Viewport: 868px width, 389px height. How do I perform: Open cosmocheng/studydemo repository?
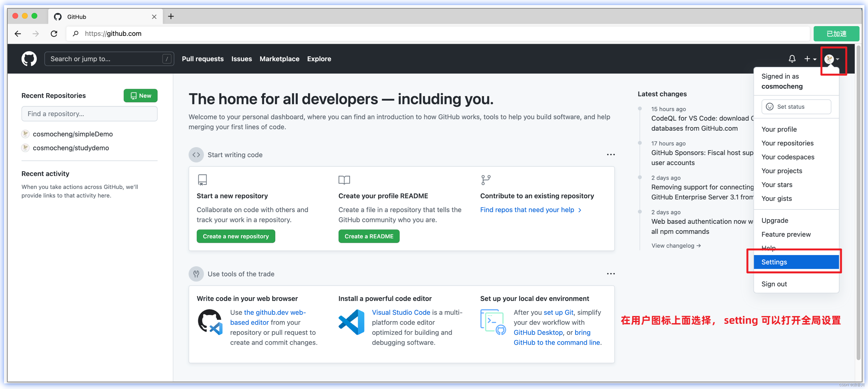(x=71, y=148)
